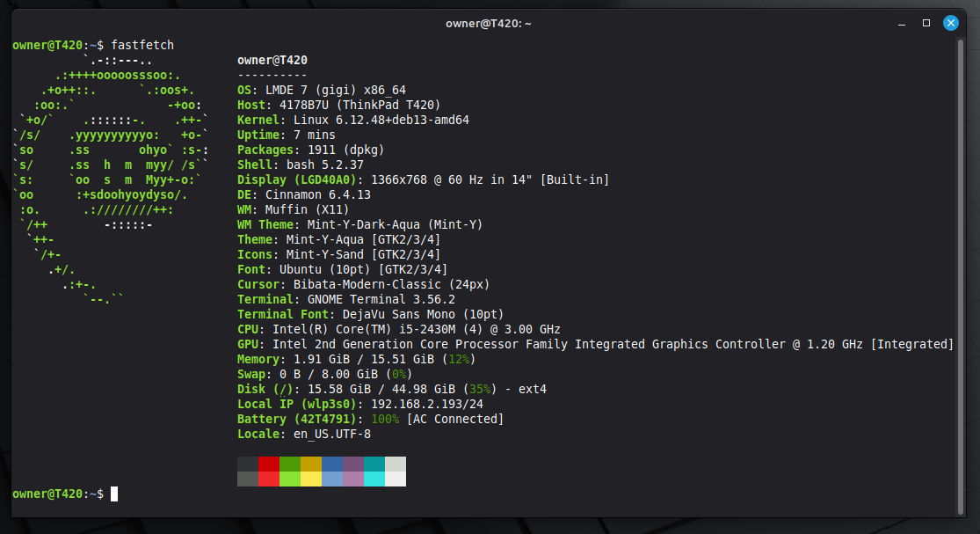
Task: Click the terminal's vertical scrollbar
Action: coord(960,264)
